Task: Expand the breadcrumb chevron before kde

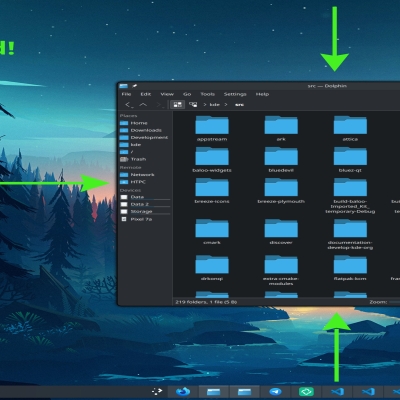Action: pos(205,105)
